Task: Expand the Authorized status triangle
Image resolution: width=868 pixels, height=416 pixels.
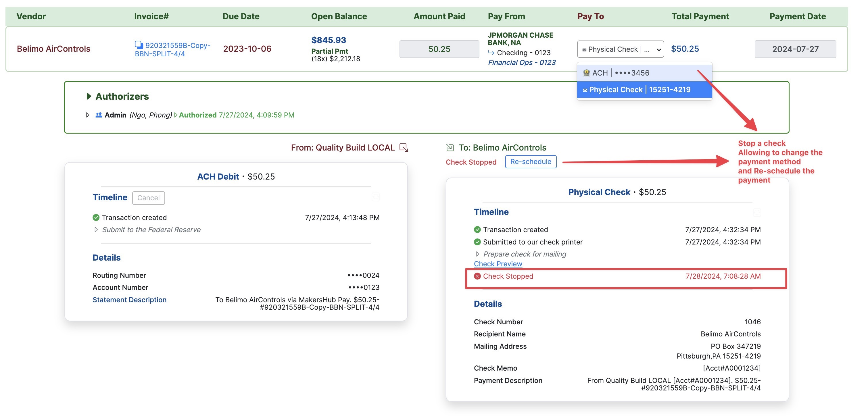Action: [176, 115]
